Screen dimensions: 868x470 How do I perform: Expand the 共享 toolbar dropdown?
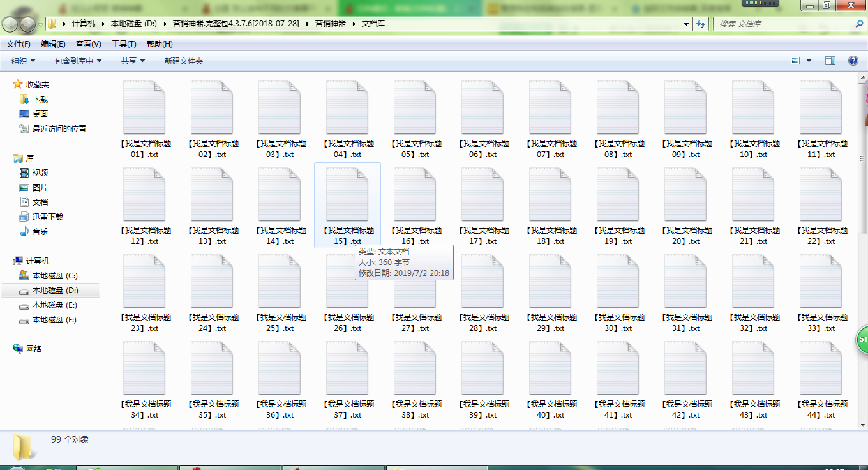(133, 61)
